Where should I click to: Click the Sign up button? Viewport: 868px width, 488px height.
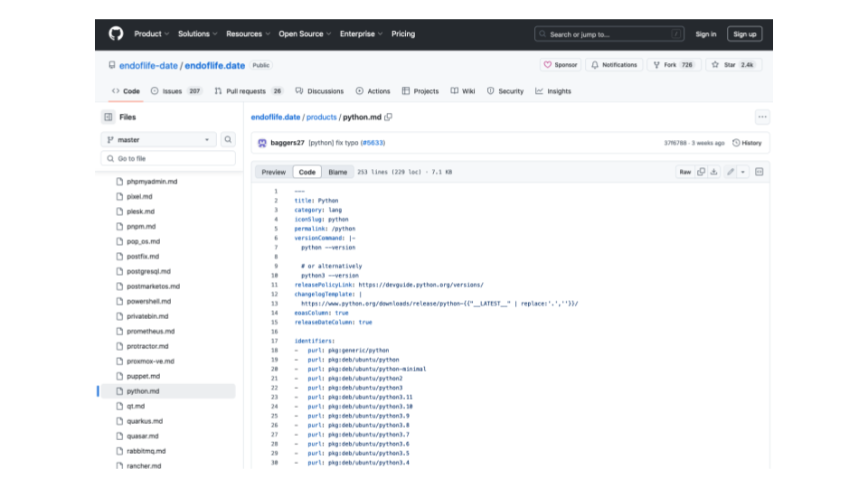click(x=744, y=34)
